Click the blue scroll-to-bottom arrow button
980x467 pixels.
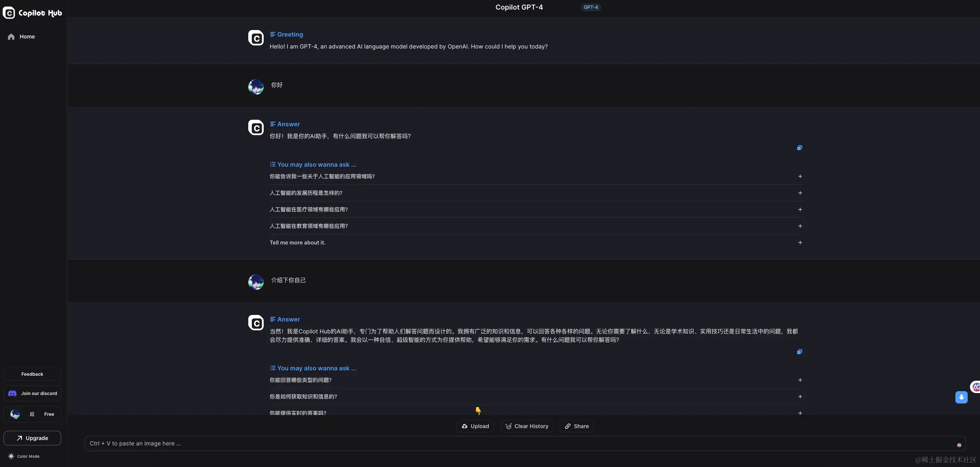(961, 397)
